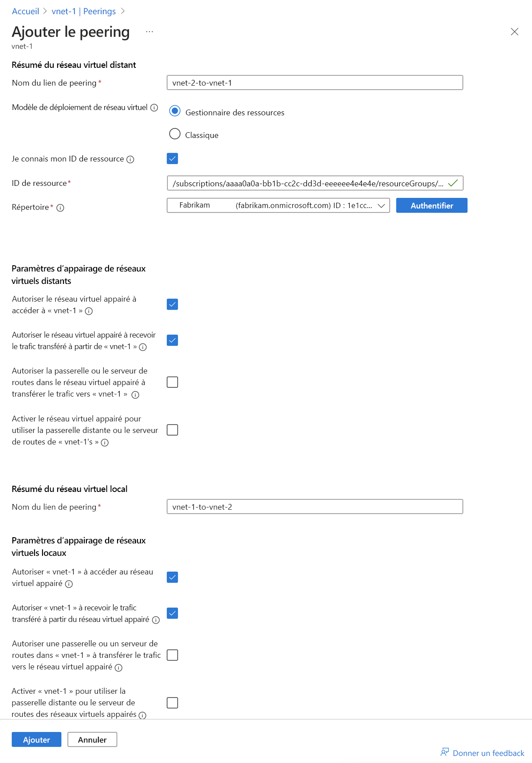Cancel with the Annuler button
Image resolution: width=532 pixels, height=763 pixels.
point(92,739)
